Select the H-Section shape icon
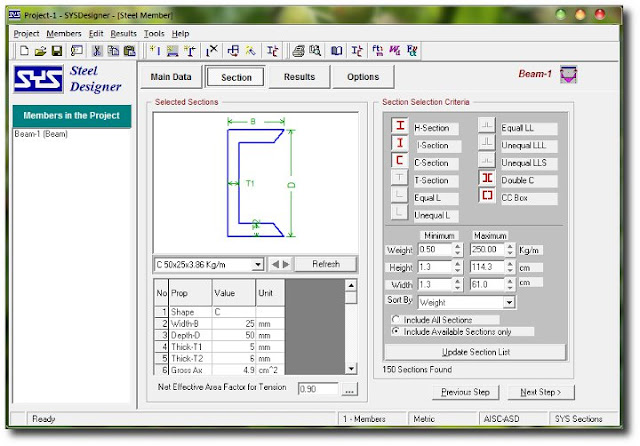The image size is (640, 446). [400, 125]
